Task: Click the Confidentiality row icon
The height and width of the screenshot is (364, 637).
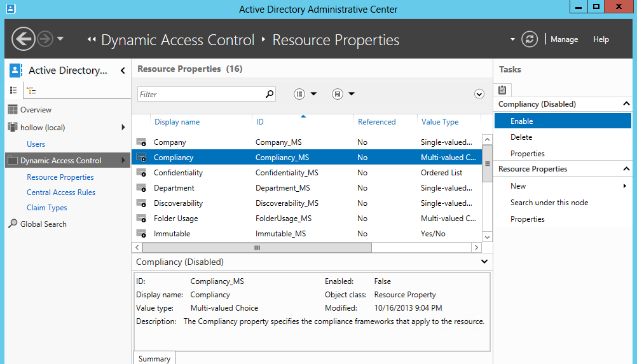Action: point(141,173)
